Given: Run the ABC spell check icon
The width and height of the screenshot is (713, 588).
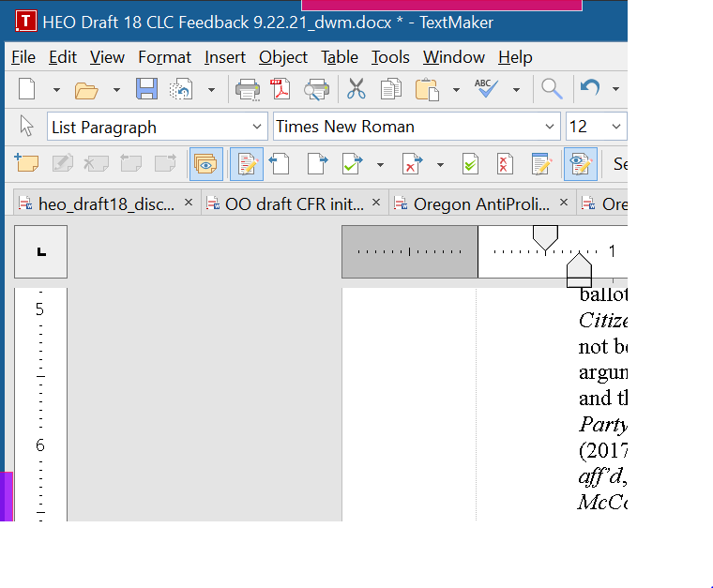Looking at the screenshot, I should point(485,90).
